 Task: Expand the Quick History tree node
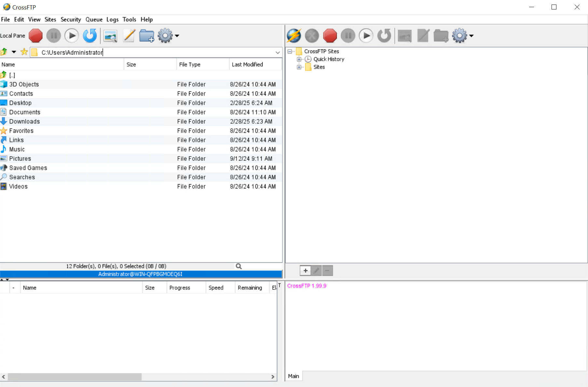(x=299, y=59)
